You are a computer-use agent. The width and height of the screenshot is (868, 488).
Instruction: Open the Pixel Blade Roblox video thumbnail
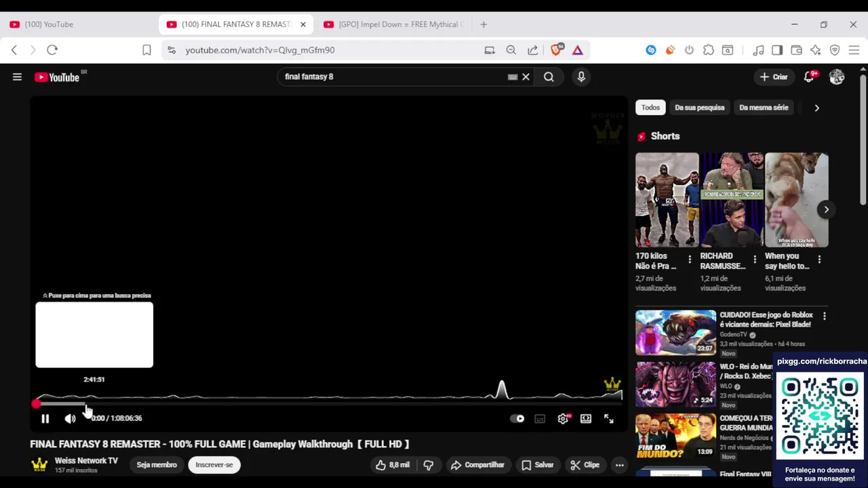click(675, 333)
